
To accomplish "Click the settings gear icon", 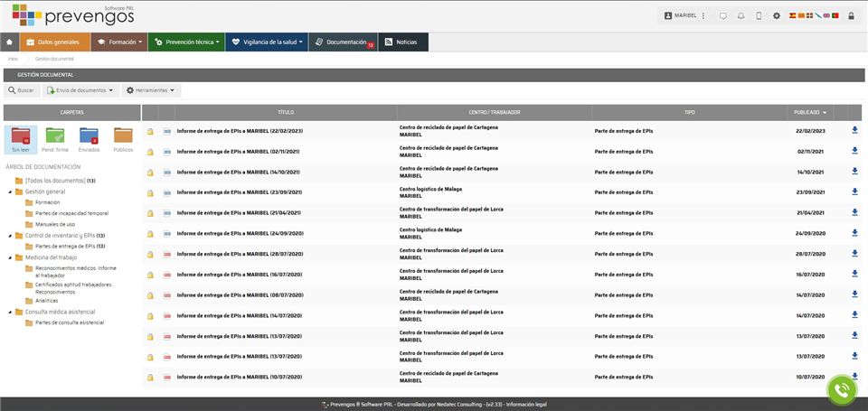I will 776,15.
